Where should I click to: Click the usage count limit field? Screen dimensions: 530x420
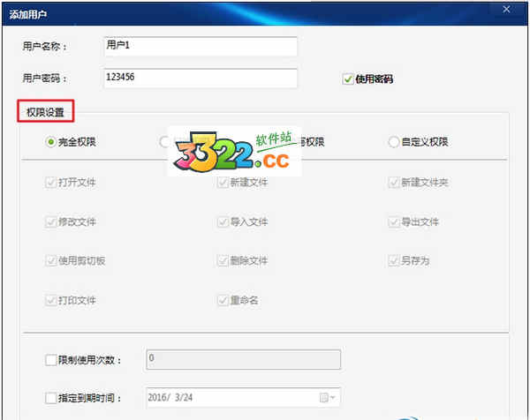point(244,359)
